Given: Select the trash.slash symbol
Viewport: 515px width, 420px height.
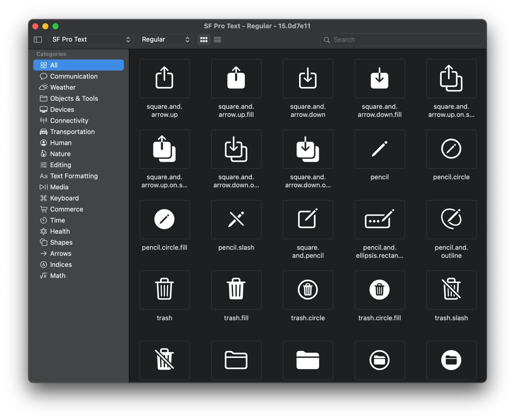Looking at the screenshot, I should coord(451,290).
